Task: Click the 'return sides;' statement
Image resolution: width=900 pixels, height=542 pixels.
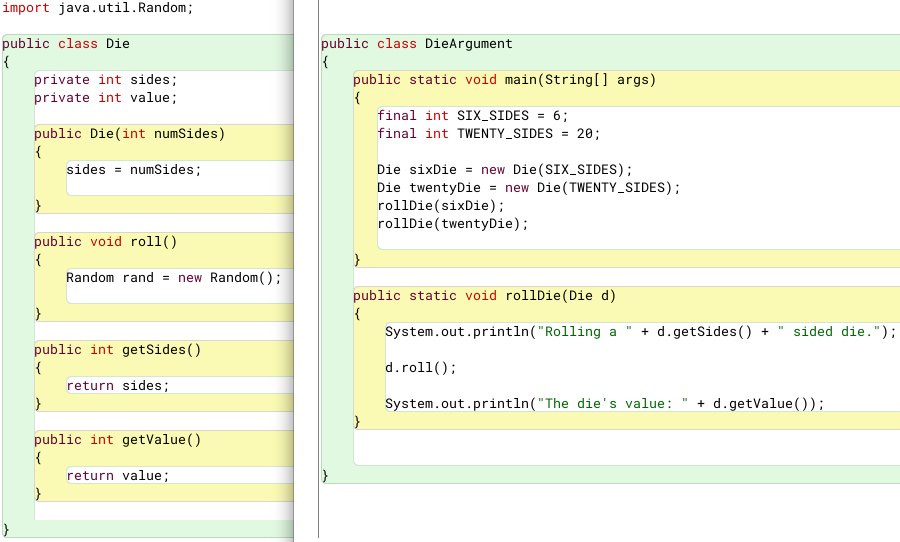Action: [118, 386]
